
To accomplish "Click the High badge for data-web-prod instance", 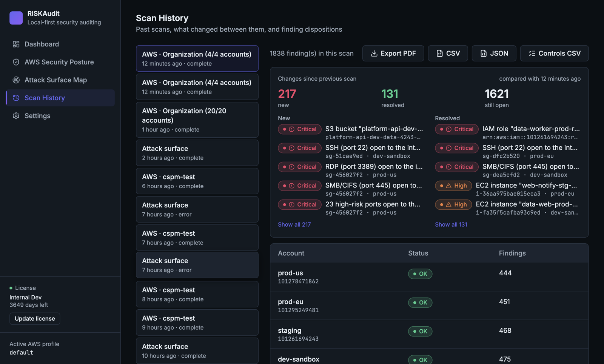I will 453,204.
